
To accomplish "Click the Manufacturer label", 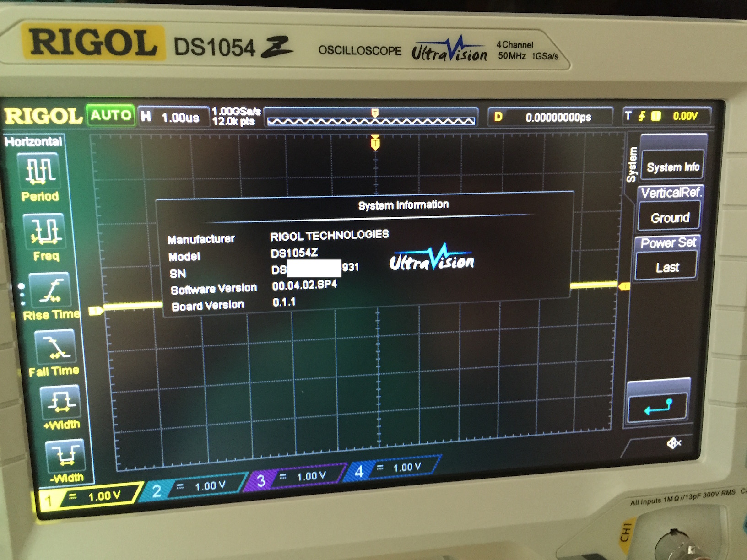I will click(x=201, y=239).
